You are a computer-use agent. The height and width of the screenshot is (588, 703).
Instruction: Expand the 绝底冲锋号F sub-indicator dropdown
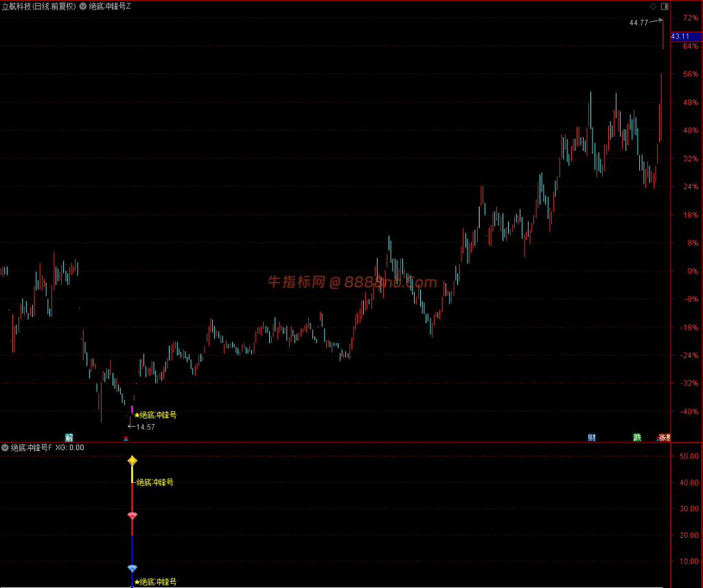click(x=5, y=447)
